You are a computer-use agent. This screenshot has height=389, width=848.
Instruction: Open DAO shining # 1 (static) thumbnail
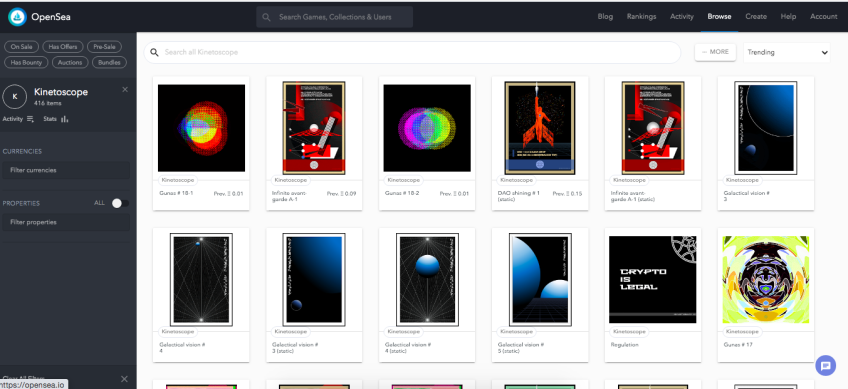coord(540,128)
